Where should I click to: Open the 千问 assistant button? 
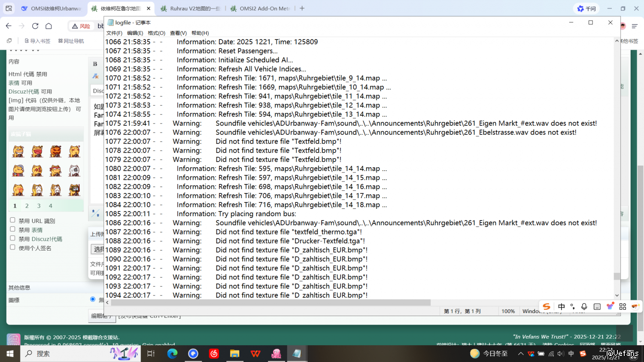(586, 9)
